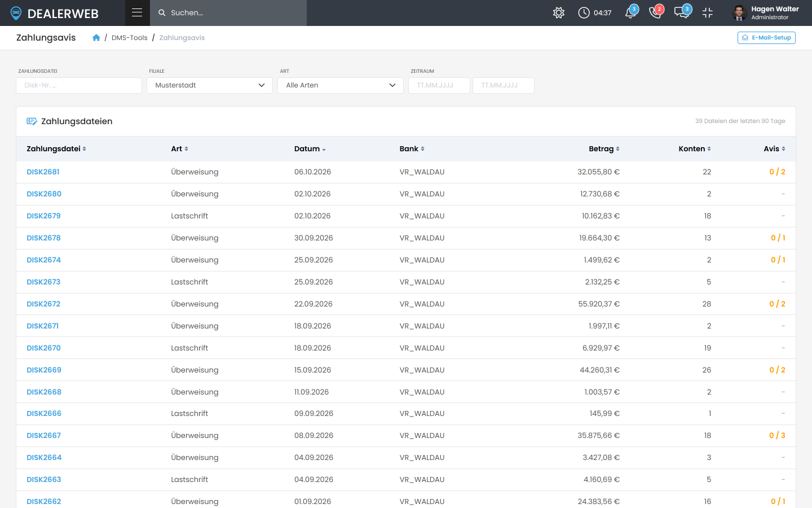Sort by Zahlungsdatei column
The height and width of the screenshot is (508, 812).
click(56, 149)
